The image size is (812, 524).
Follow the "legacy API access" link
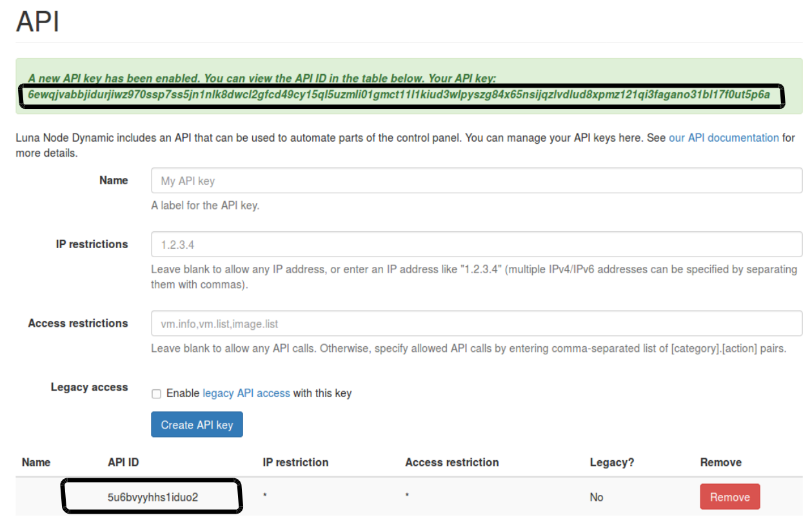(x=246, y=393)
